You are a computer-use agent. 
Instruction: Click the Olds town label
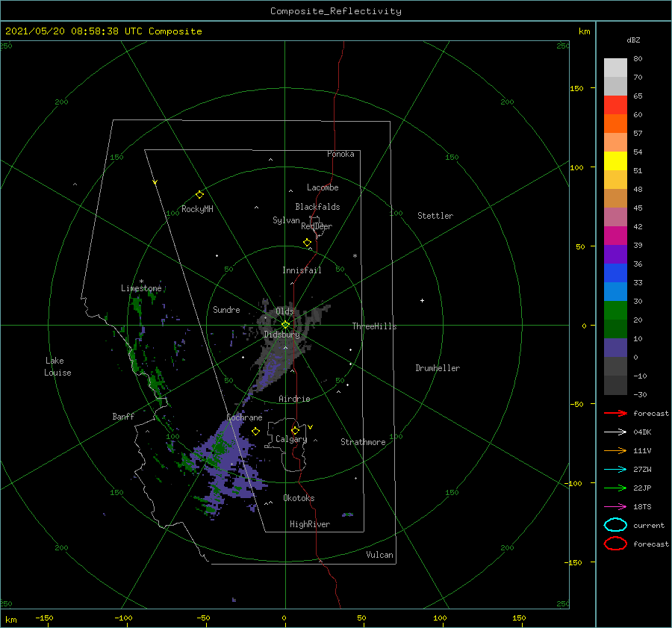tap(284, 311)
